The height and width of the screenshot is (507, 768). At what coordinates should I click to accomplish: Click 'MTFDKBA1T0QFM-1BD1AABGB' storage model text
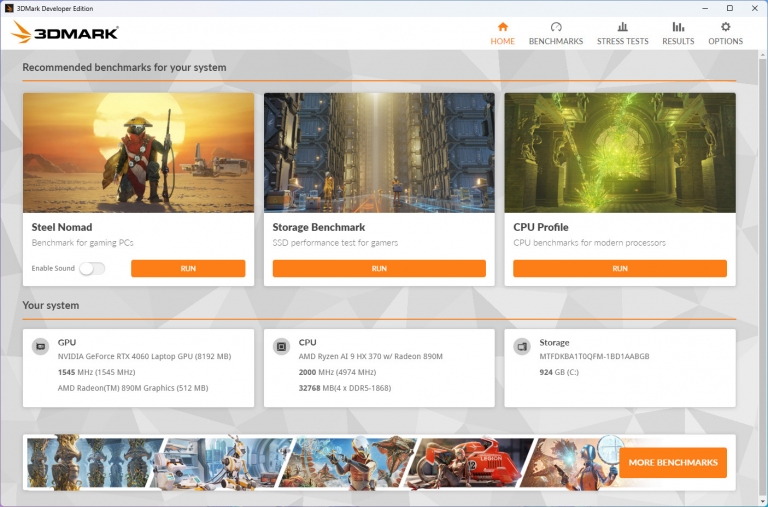click(594, 356)
